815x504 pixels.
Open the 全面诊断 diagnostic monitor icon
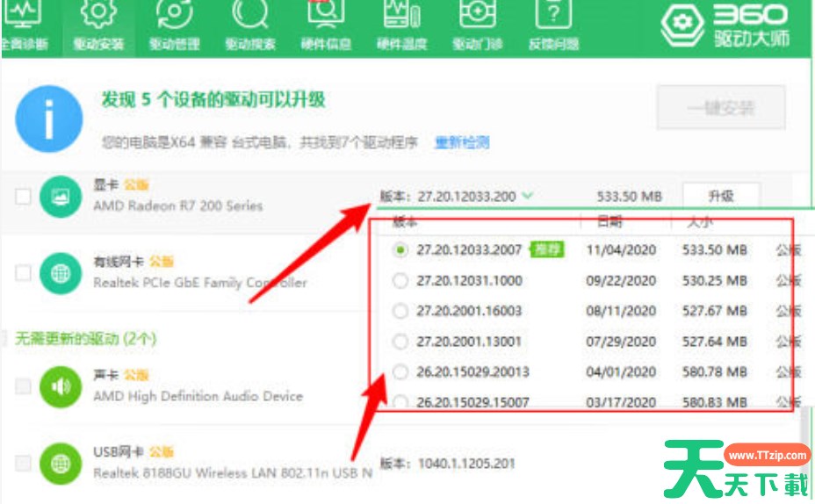point(24,14)
